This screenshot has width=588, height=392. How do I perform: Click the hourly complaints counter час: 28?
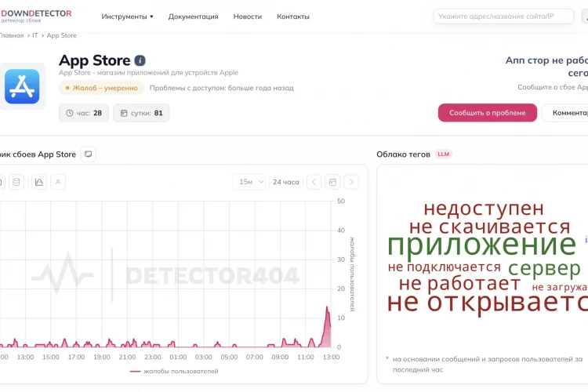click(x=84, y=113)
